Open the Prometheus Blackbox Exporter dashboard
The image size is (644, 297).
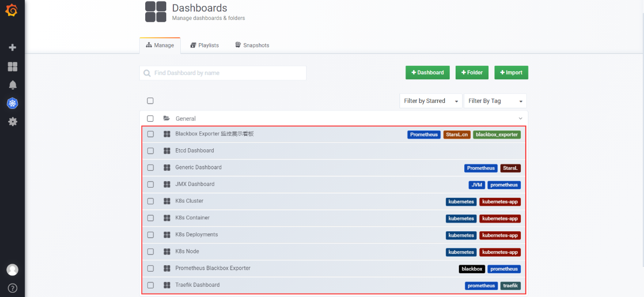[213, 268]
